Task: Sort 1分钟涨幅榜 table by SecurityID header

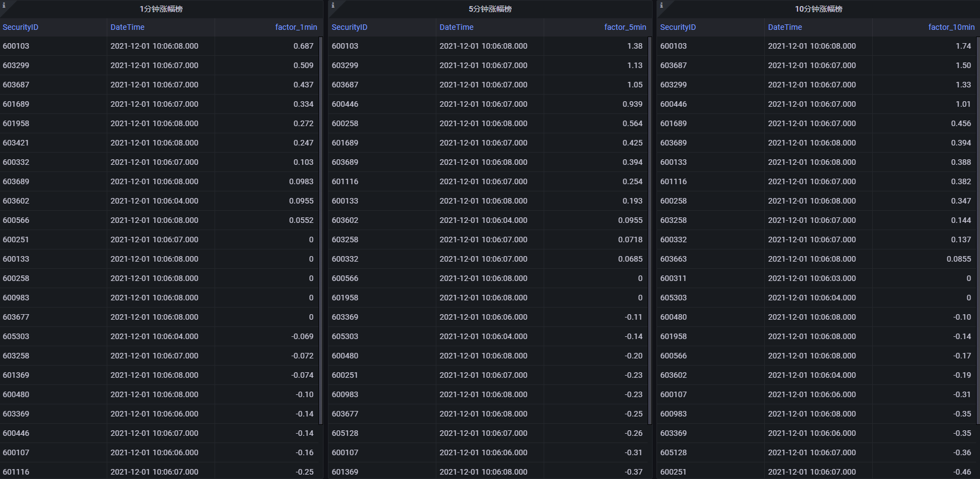Action: [20, 27]
